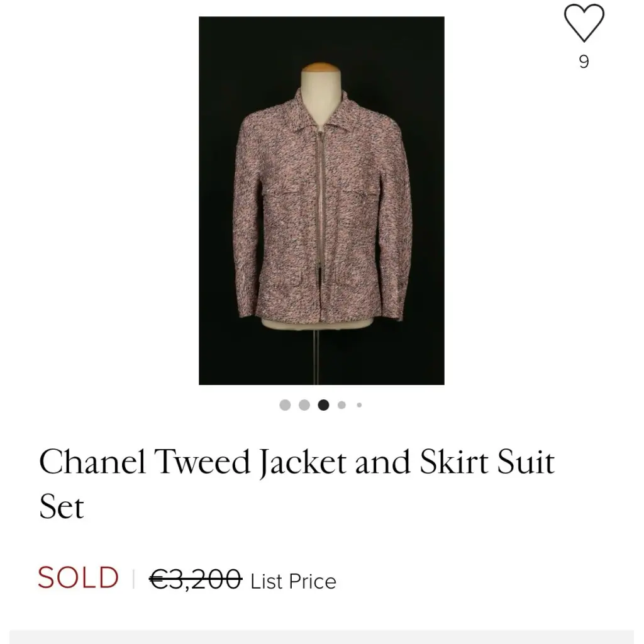Select the second carousel dot

304,405
